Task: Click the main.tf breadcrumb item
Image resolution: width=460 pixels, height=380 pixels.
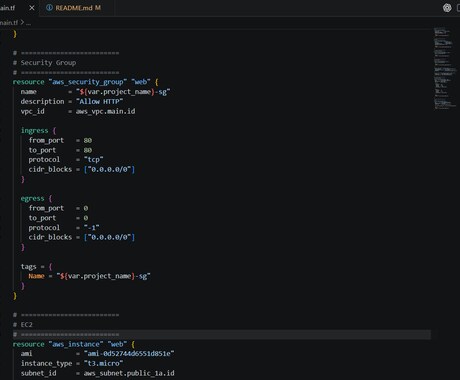Action: (9, 23)
